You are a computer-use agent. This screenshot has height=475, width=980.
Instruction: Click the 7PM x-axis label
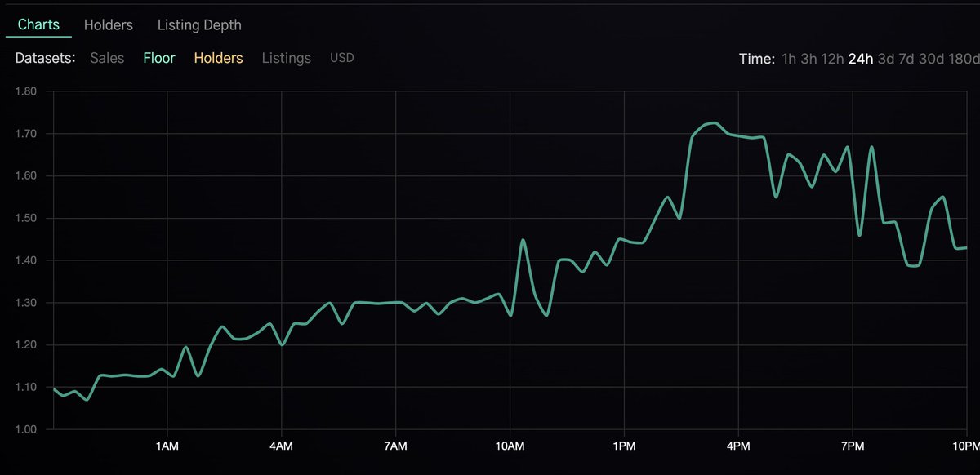(x=852, y=446)
